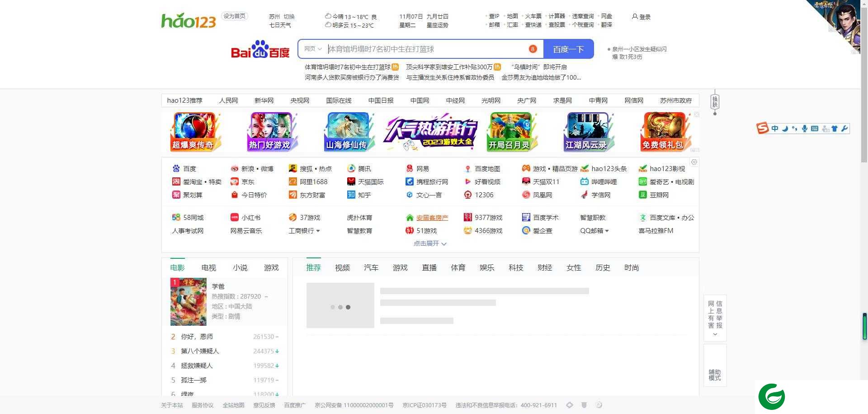
Task: Toggle Sogou microphone voice input
Action: pyautogui.click(x=804, y=128)
